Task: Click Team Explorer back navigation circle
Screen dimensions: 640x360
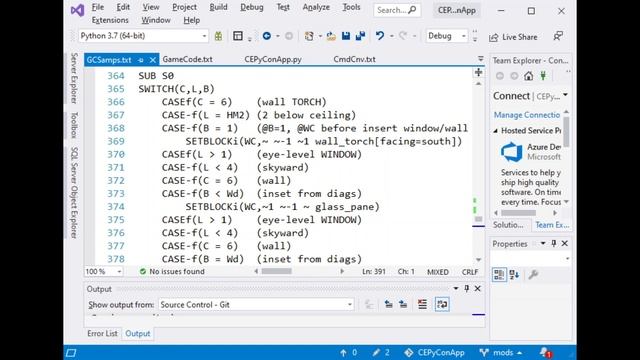Action: click(500, 76)
